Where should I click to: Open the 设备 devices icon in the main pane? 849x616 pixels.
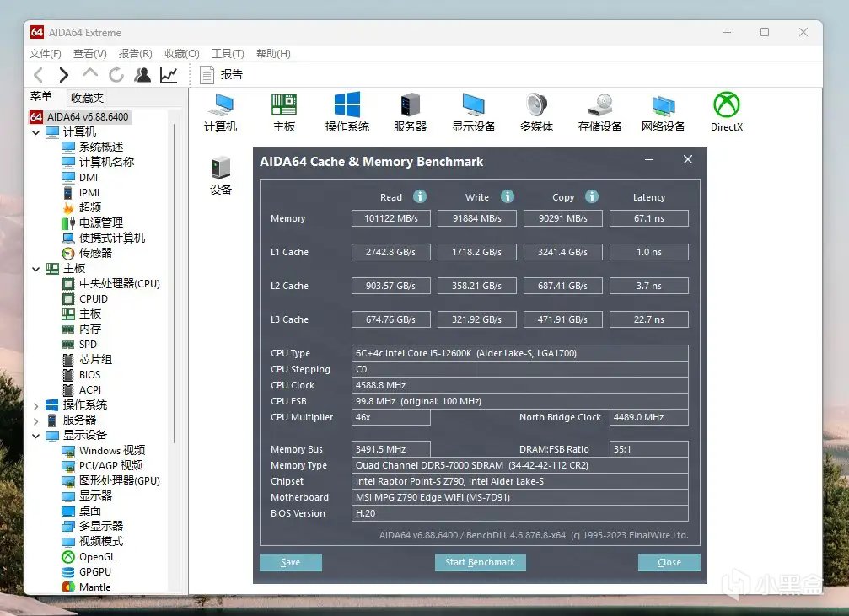[x=220, y=175]
